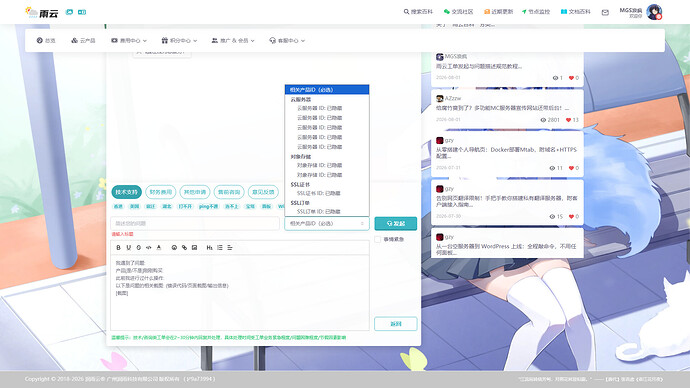Like MGS浪疯's post via heart icon
This screenshot has width=690, height=388.
571,78
